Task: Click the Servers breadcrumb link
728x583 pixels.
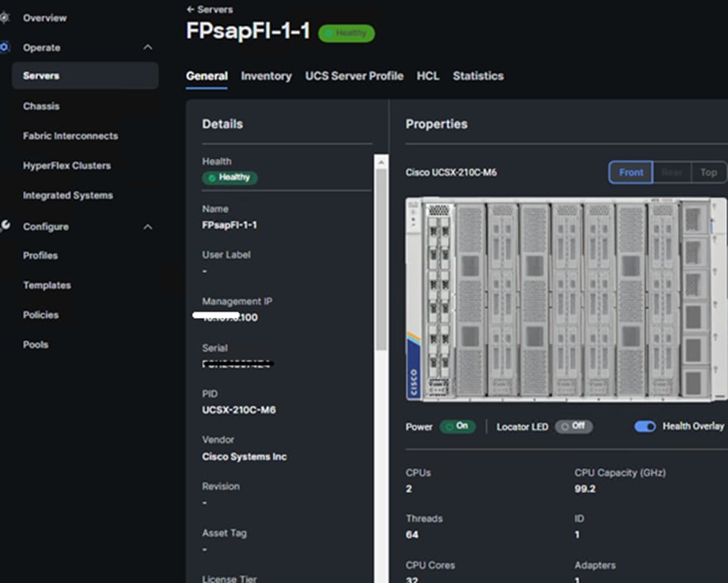Action: tap(215, 9)
